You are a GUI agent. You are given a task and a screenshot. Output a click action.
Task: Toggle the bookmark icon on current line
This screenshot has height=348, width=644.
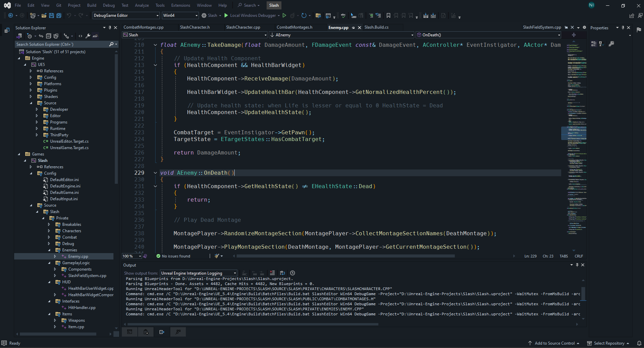[x=388, y=15]
